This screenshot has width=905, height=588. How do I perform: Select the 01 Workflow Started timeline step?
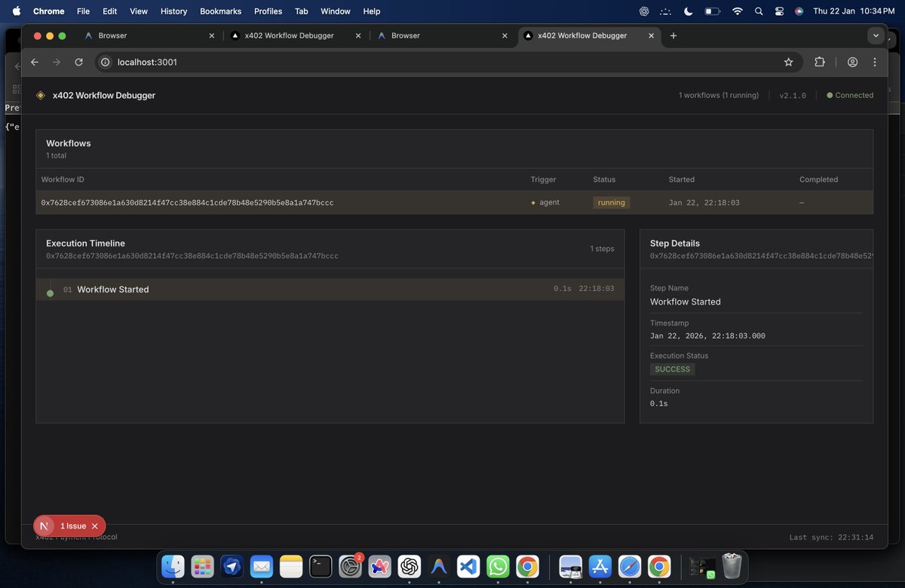pyautogui.click(x=330, y=289)
